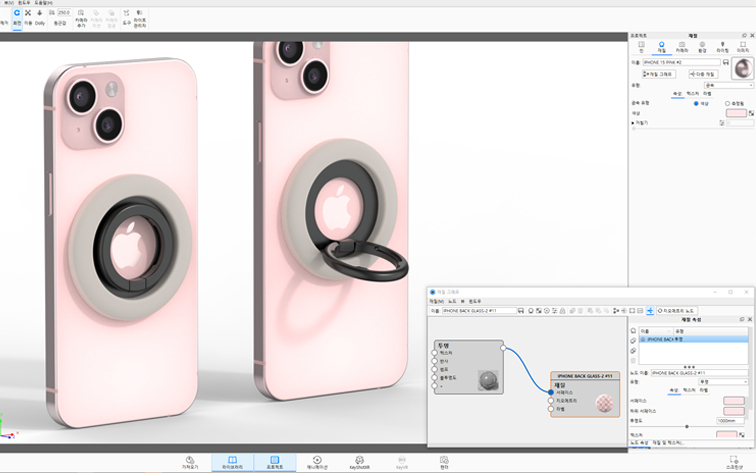Open the Help menu in the main menu bar
Viewport: 756px width, 473px height.
43,3
